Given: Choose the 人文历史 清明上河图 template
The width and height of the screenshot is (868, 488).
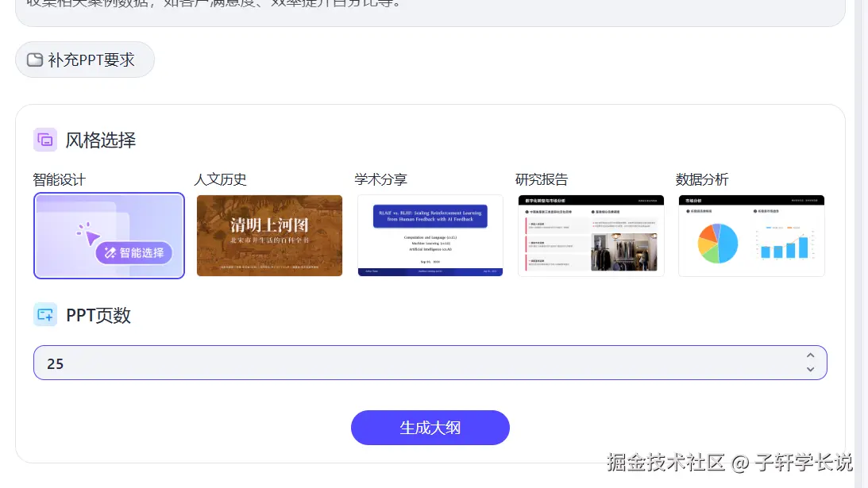Looking at the screenshot, I should click(x=269, y=236).
